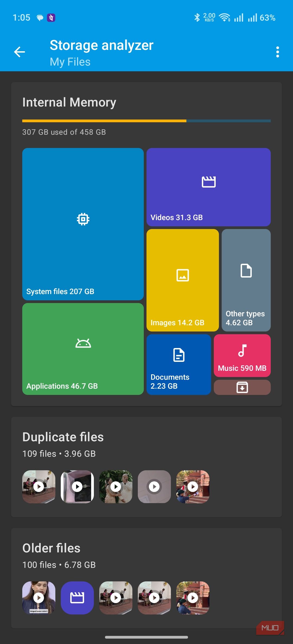Open the Applications 46.7 GB tile
This screenshot has height=644, width=293.
coord(83,349)
